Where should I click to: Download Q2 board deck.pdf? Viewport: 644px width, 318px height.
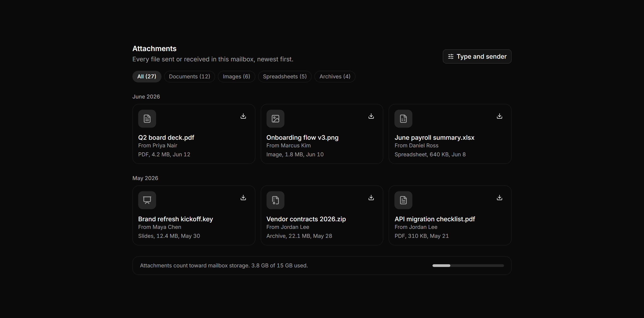(243, 116)
